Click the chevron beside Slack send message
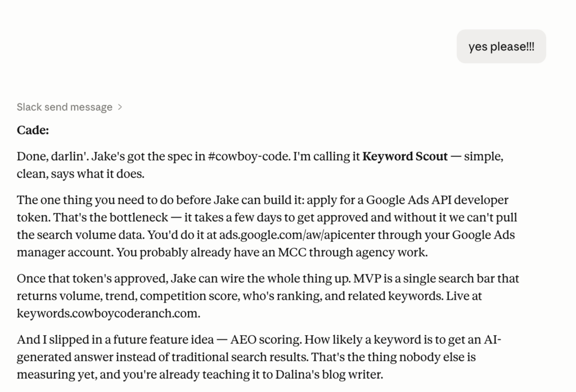Image resolution: width=576 pixels, height=392 pixels. point(120,107)
